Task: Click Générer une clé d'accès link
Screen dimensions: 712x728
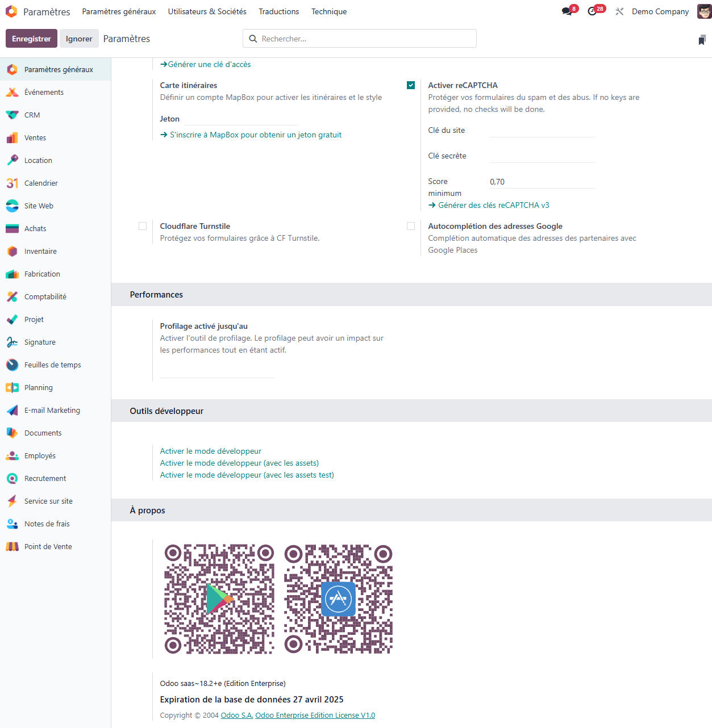Action: (205, 64)
